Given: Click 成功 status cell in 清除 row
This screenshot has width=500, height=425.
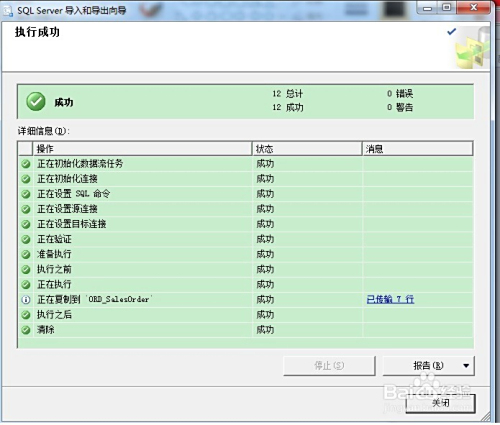Looking at the screenshot, I should 265,330.
